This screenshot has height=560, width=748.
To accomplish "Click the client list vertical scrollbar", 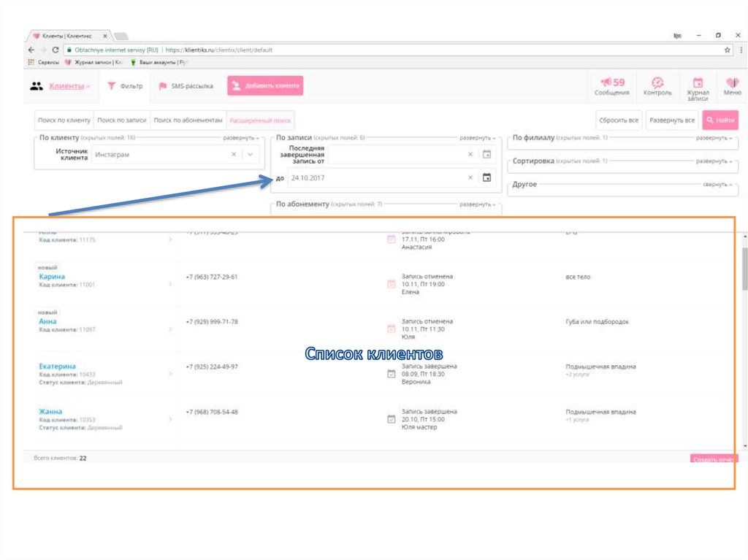I will (x=744, y=270).
